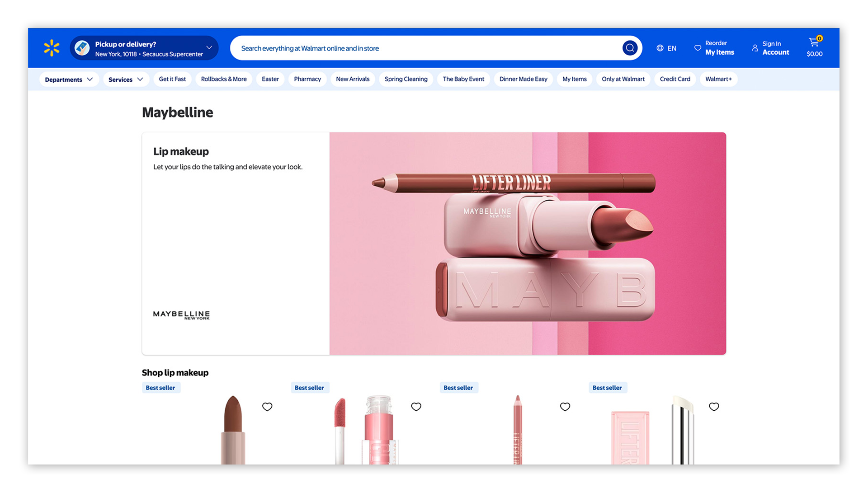
Task: Open Reorder My Items heart icon
Action: [x=698, y=48]
